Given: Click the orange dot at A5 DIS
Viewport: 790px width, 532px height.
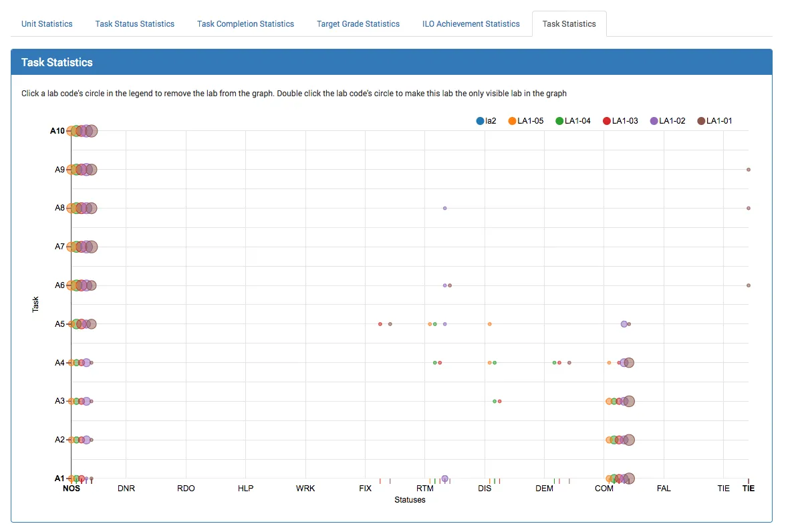Looking at the screenshot, I should pos(489,324).
